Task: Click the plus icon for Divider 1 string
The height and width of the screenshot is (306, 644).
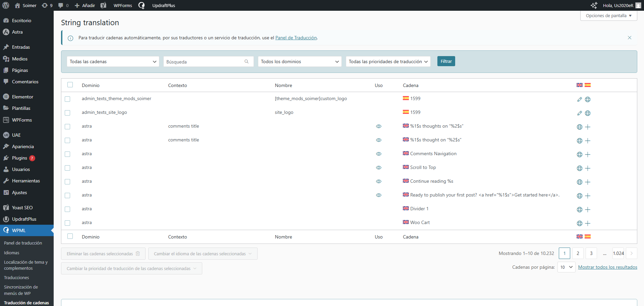Action: [588, 210]
